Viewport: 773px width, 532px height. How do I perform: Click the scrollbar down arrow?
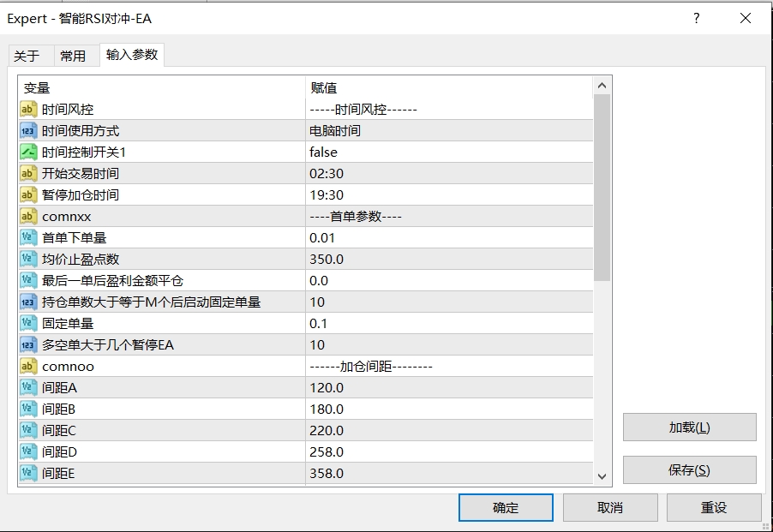602,476
